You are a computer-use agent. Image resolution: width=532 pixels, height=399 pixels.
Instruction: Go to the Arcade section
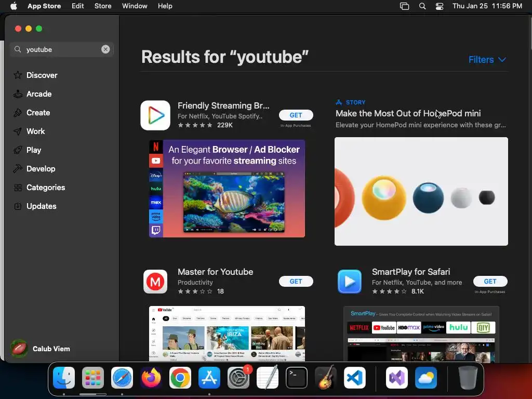click(x=33, y=94)
